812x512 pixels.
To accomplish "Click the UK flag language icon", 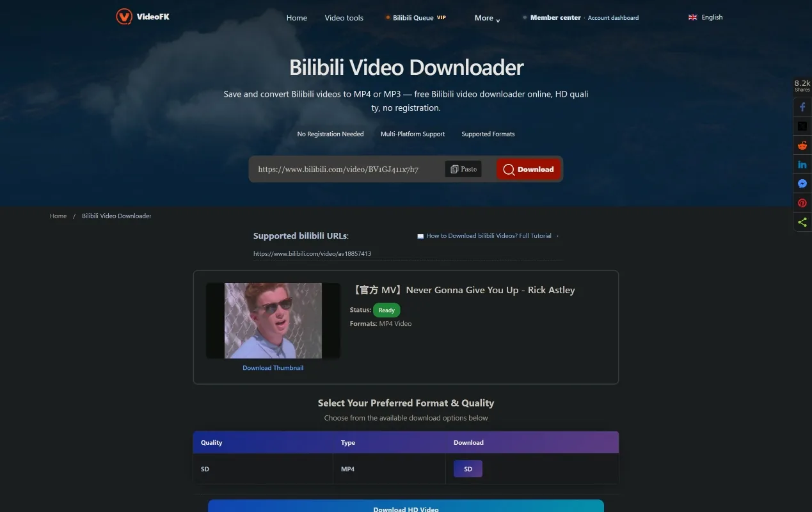I will 692,17.
